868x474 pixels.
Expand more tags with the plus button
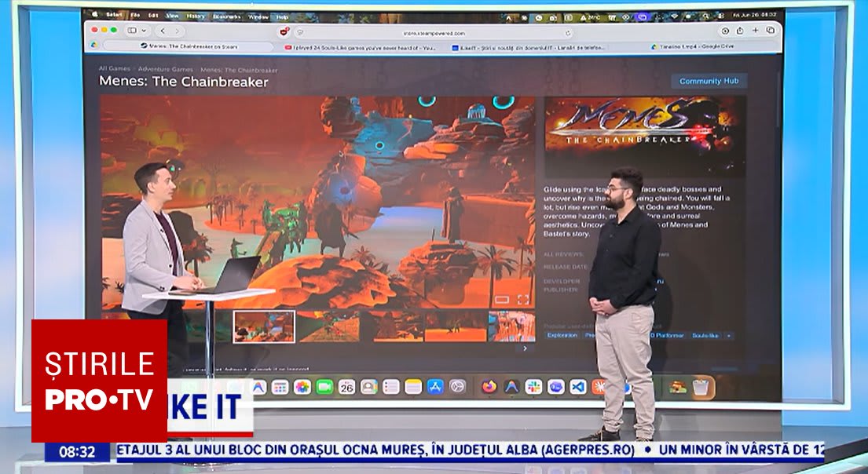pos(729,336)
